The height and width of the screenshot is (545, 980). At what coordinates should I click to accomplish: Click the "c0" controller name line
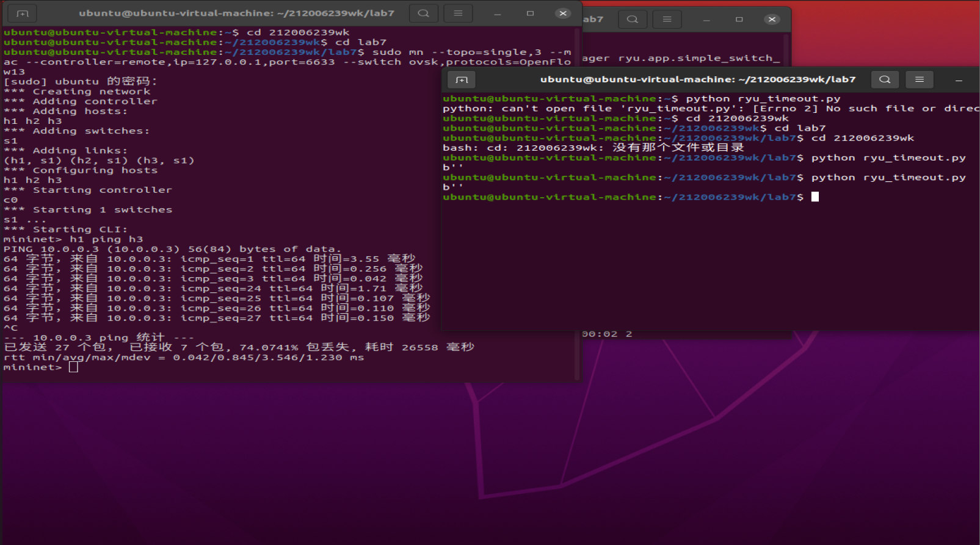tap(11, 200)
